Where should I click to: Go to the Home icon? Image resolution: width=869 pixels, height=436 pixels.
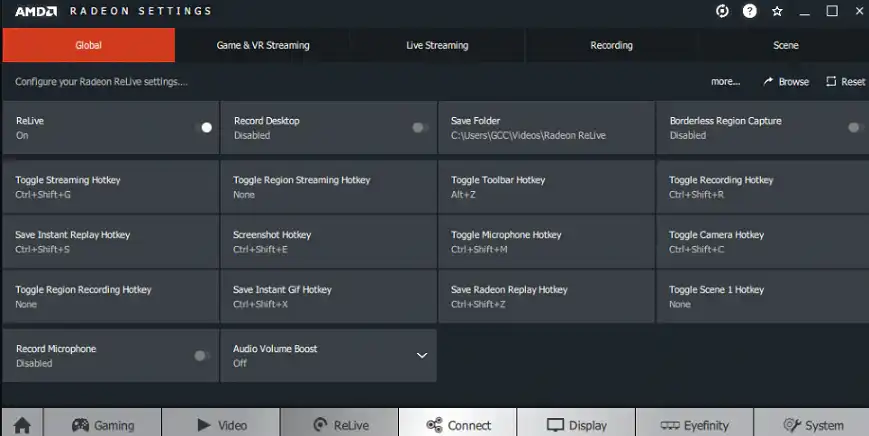(x=22, y=425)
